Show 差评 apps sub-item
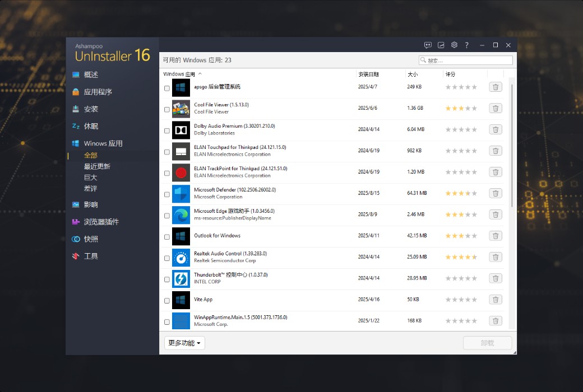 pos(90,188)
